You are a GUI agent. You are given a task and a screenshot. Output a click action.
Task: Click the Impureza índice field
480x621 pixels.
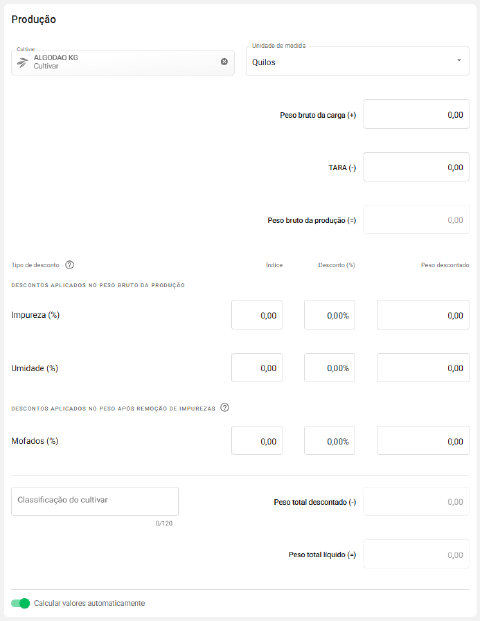pos(257,315)
